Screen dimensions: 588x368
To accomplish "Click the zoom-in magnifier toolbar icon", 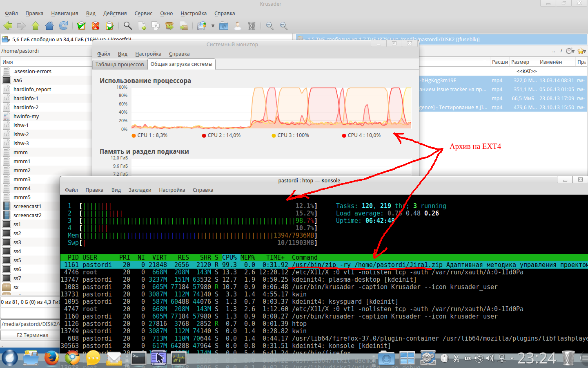I will click(270, 26).
